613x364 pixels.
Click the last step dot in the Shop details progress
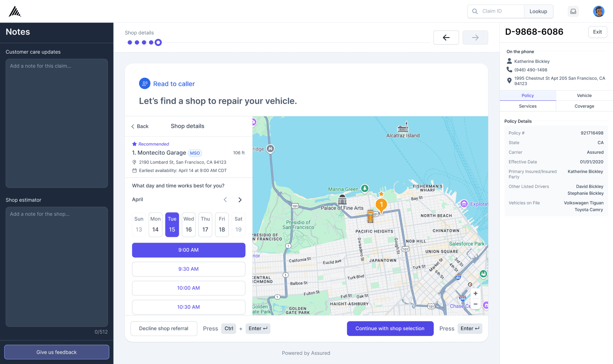point(158,43)
